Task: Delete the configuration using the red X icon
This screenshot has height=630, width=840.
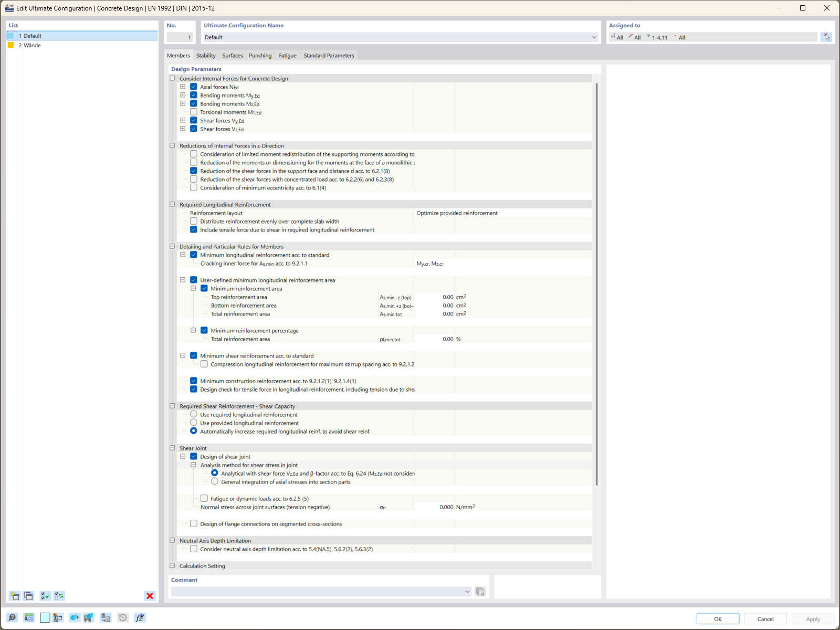Action: pos(149,595)
